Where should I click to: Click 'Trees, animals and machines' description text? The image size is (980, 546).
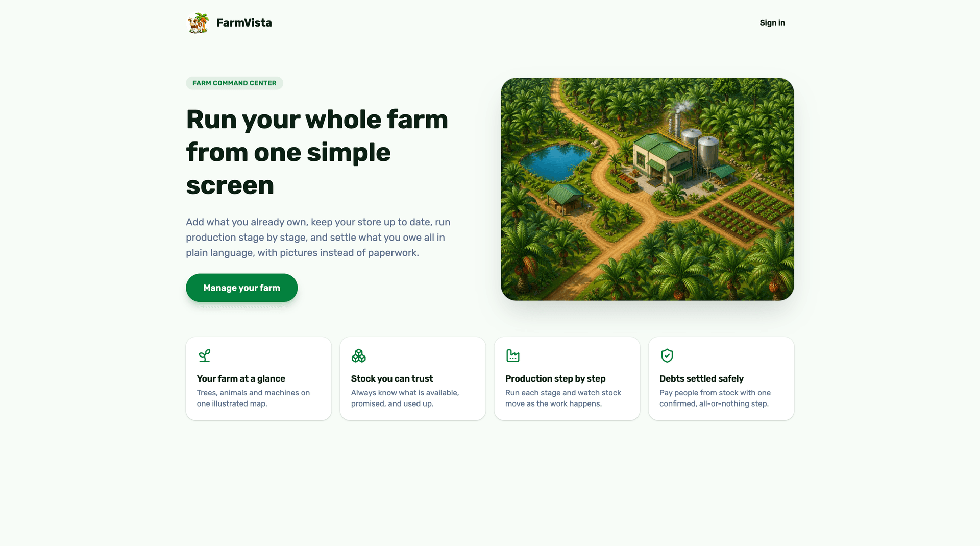point(253,398)
